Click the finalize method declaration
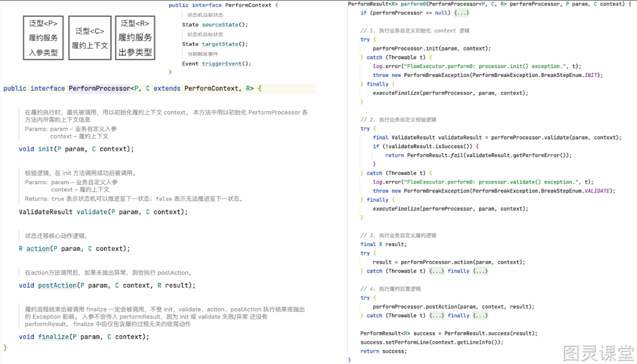This screenshot has width=637, height=364. click(x=84, y=337)
